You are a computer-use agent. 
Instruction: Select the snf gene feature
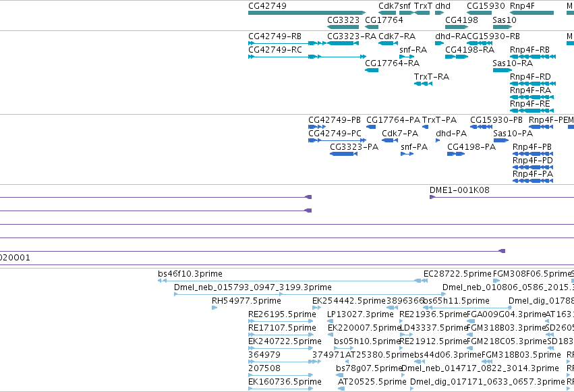406,13
